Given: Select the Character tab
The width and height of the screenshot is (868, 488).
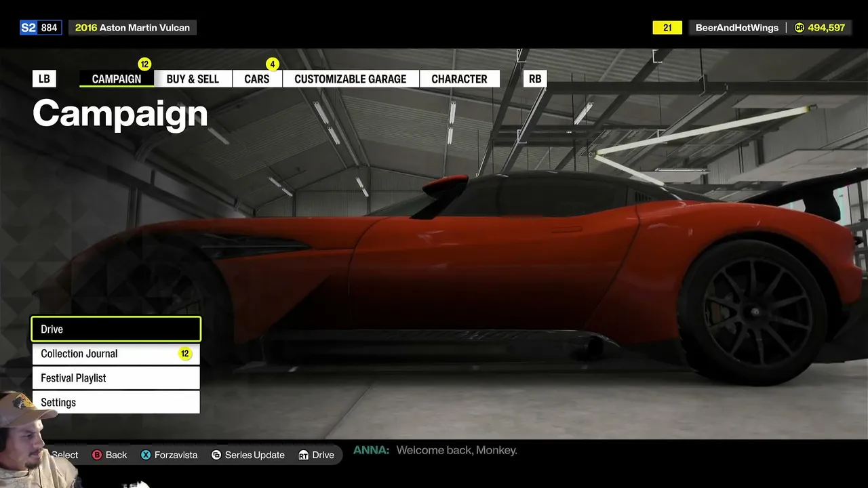Looking at the screenshot, I should click(x=459, y=79).
